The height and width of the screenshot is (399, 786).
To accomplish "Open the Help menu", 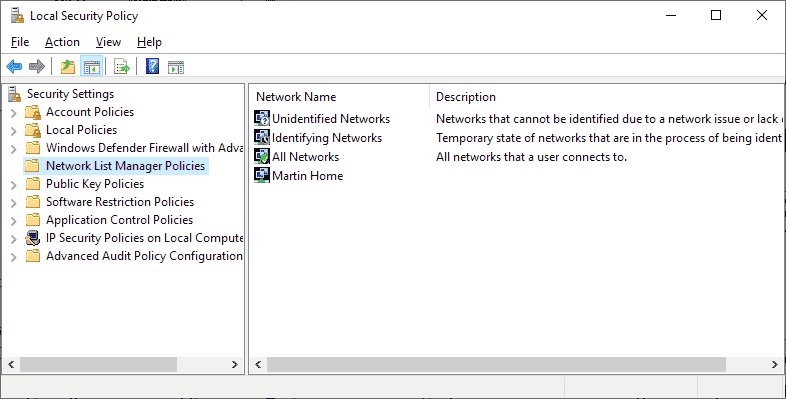I will (x=149, y=42).
